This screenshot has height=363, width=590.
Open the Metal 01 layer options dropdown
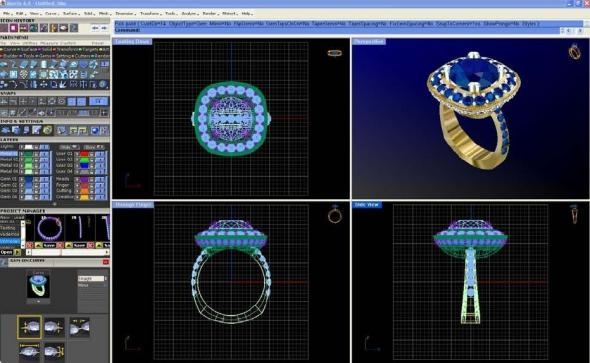[x=36, y=154]
